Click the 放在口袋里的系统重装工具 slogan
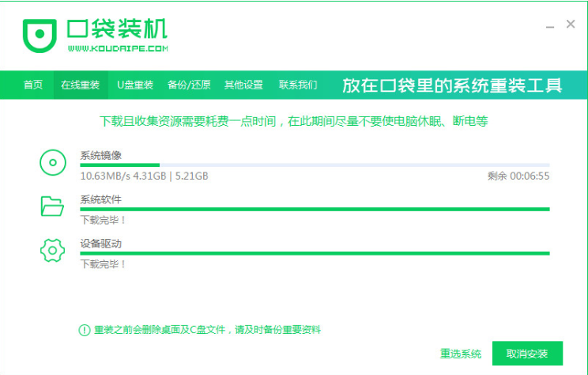Screen dimensions: 588x375 click(x=452, y=85)
